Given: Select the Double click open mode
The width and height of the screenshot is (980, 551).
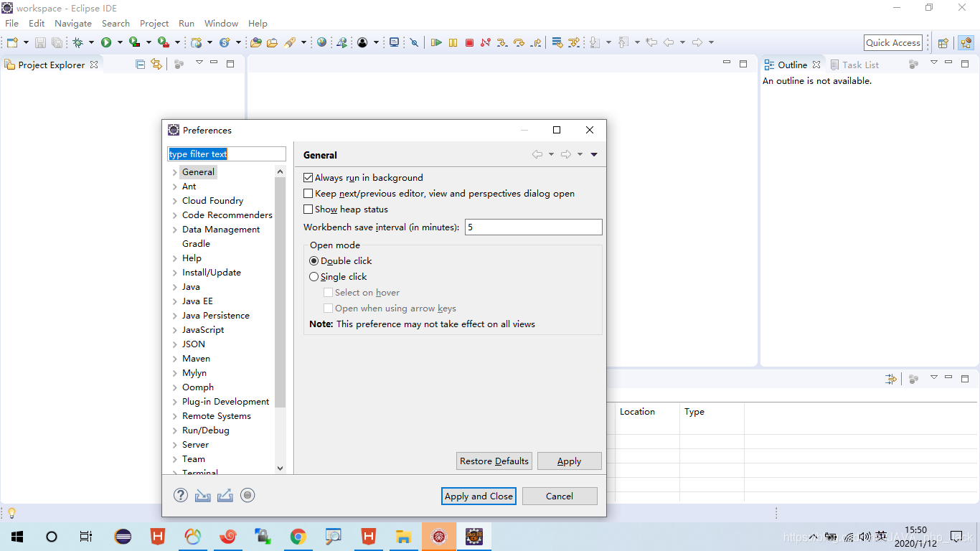Looking at the screenshot, I should (x=314, y=260).
